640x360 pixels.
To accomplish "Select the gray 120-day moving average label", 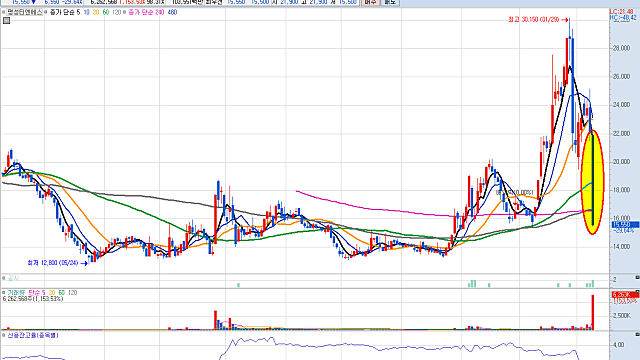I will tap(116, 12).
